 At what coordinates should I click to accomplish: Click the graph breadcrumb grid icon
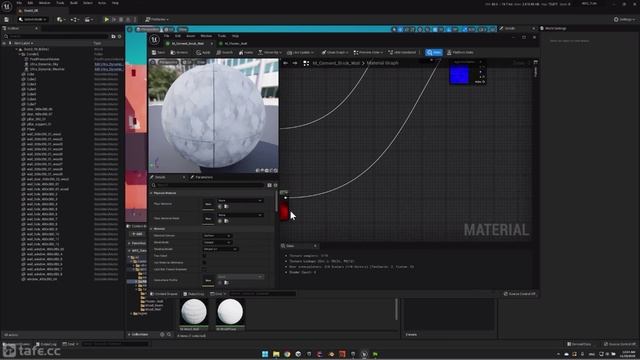coord(306,63)
